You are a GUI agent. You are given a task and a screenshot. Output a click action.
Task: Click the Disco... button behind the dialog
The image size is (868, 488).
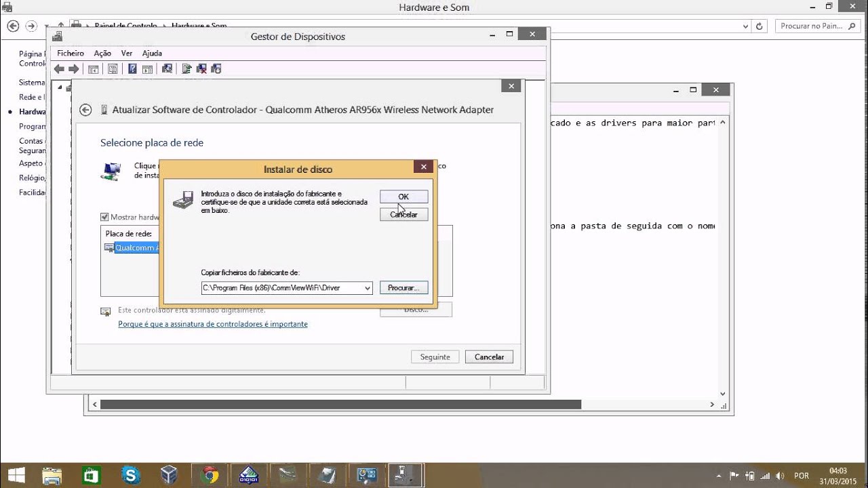416,310
